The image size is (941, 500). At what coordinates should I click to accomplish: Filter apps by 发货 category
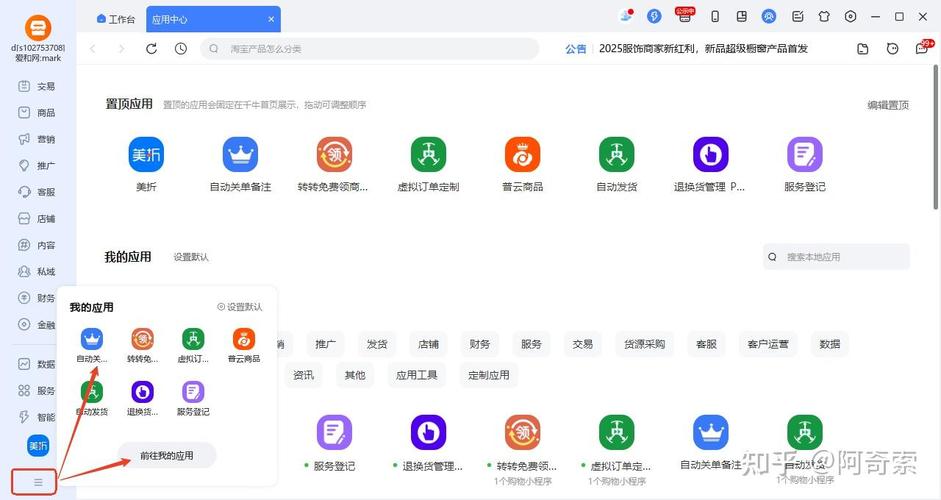click(377, 344)
